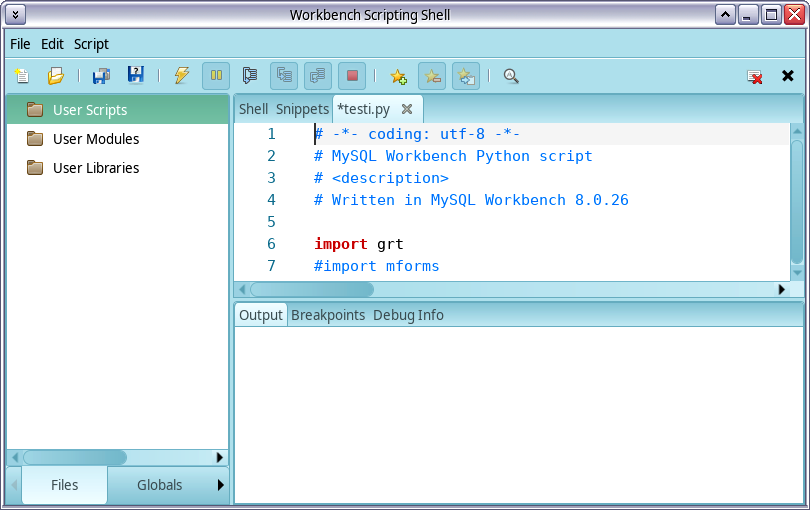Click editor vertical scrollbar down arrow
Image resolution: width=810 pixels, height=510 pixels.
(x=797, y=273)
